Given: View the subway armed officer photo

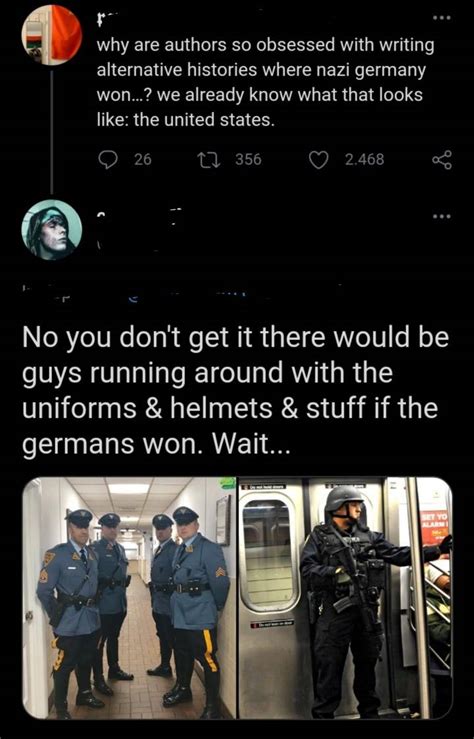Looking at the screenshot, I should (345, 598).
